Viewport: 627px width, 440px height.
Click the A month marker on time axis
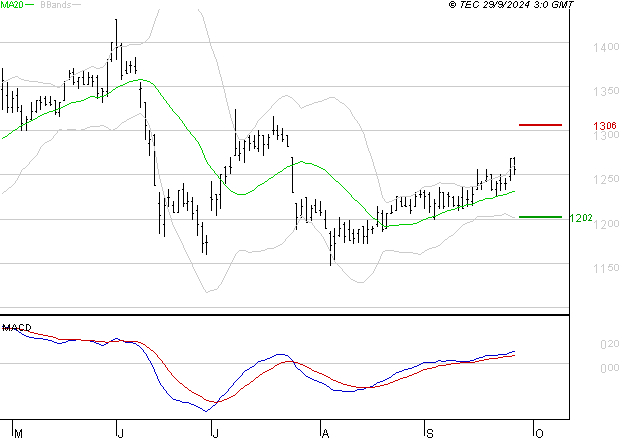point(325,434)
